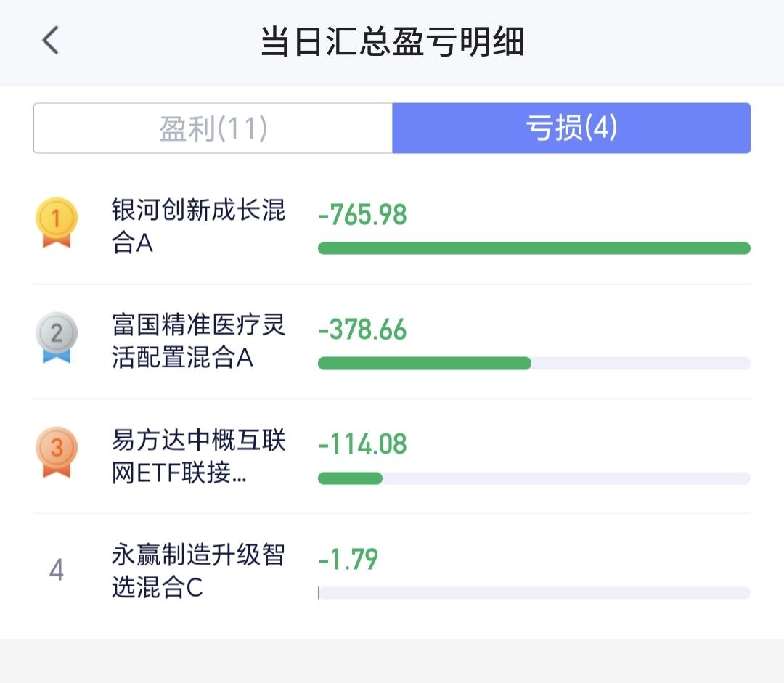784x683 pixels.
Task: Click the green bar under -378.66
Action: (x=425, y=363)
